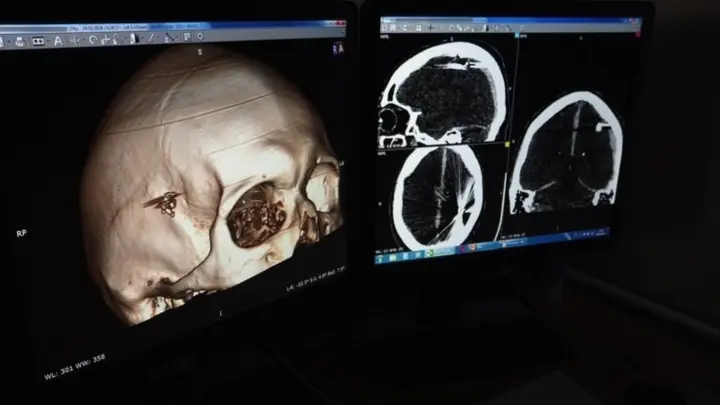Viewport: 720px width, 405px height.
Task: Click the yellow marker between CT panels
Action: 507,143
